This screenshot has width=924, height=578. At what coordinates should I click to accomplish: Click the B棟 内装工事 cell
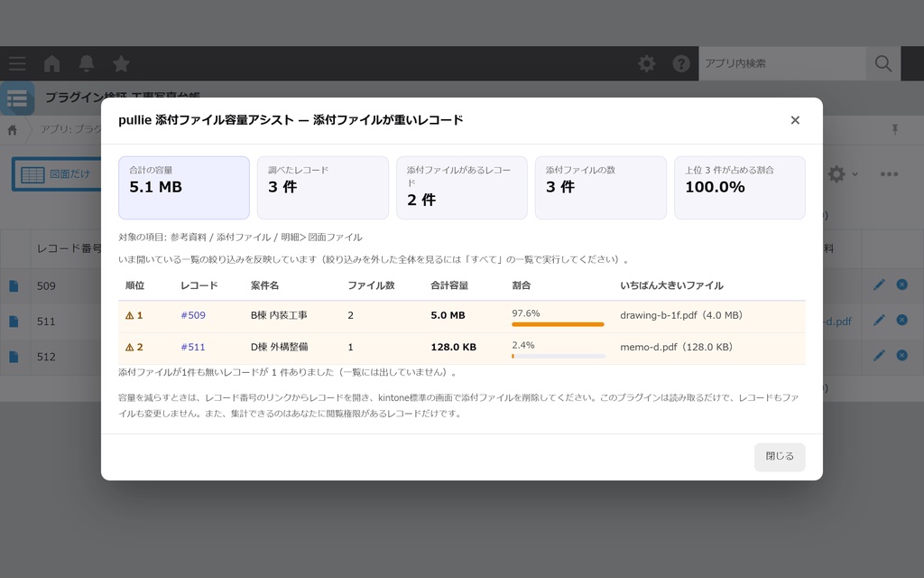pyautogui.click(x=279, y=315)
